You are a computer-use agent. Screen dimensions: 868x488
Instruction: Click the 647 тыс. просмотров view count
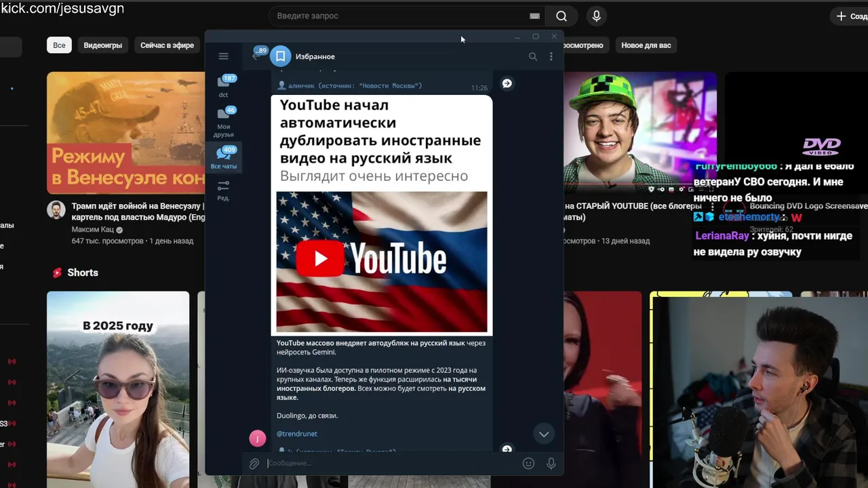click(x=108, y=241)
